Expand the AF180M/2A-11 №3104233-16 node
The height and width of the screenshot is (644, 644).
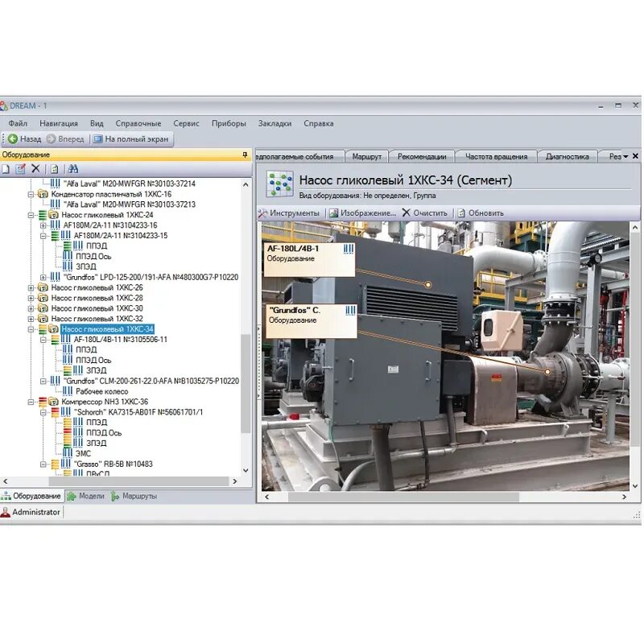[x=43, y=225]
